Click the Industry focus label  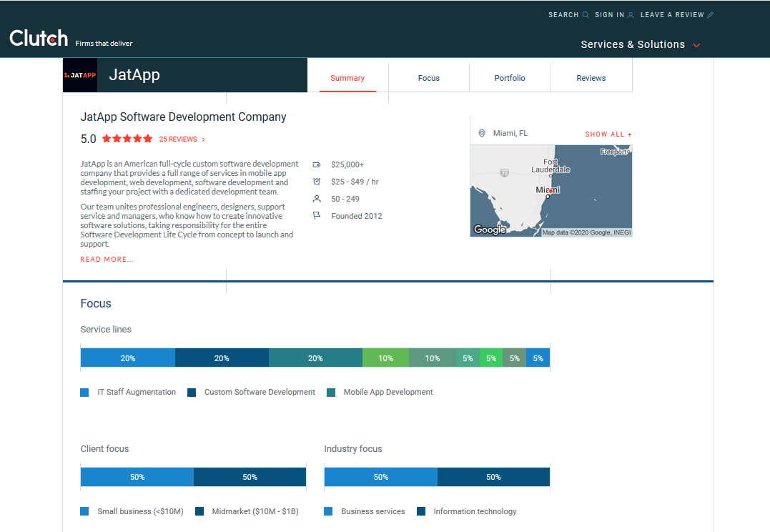tap(353, 448)
